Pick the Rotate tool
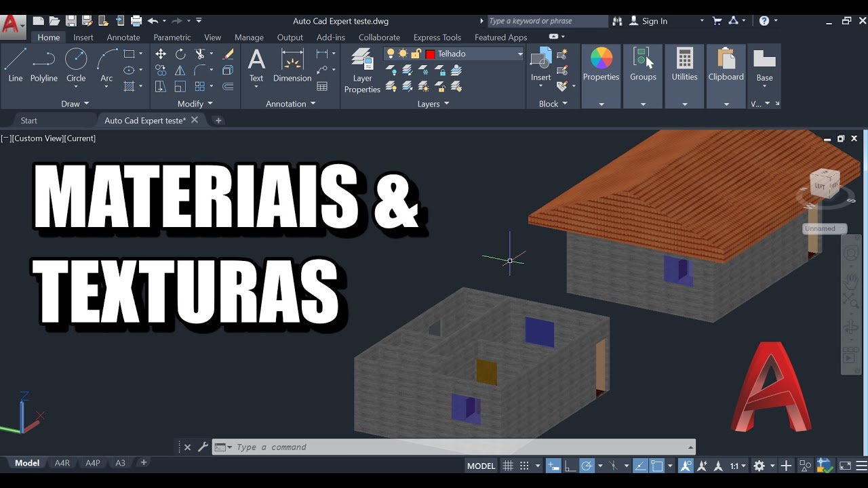This screenshot has height=488, width=868. click(x=180, y=54)
